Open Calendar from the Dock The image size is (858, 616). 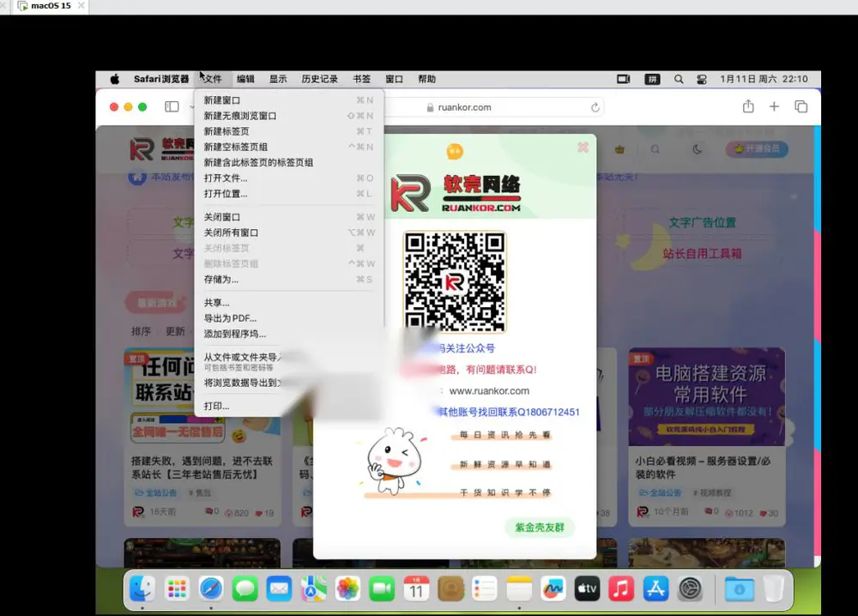tap(416, 589)
